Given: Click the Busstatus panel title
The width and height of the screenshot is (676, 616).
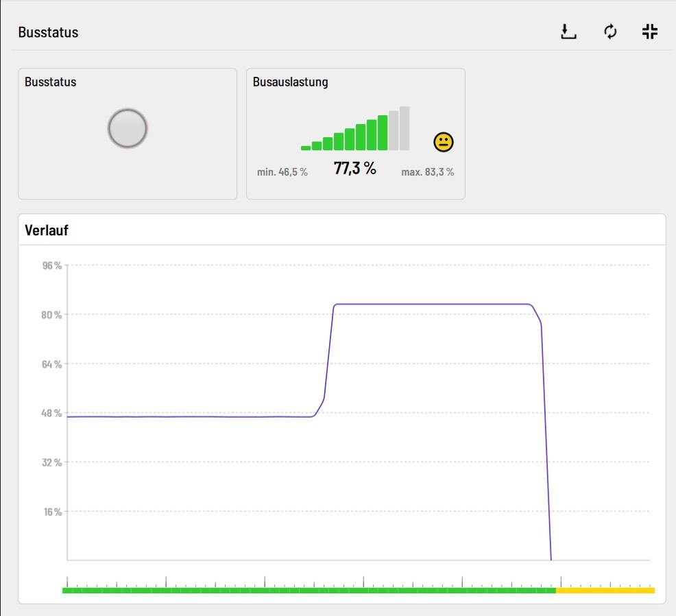Looking at the screenshot, I should [48, 32].
